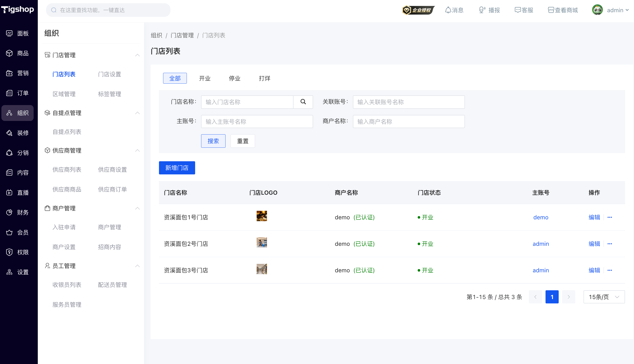The image size is (634, 364).
Task: Click page number 1 in pagination
Action: (x=552, y=297)
